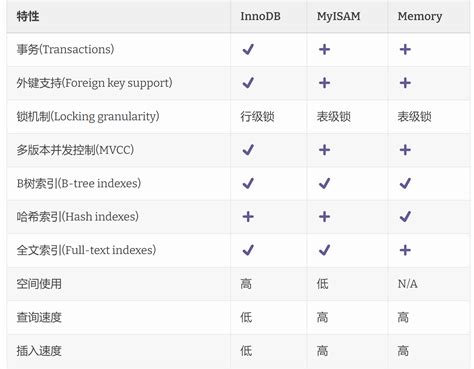Click the MyISAM checkmark for B-tree indexes

tap(324, 183)
